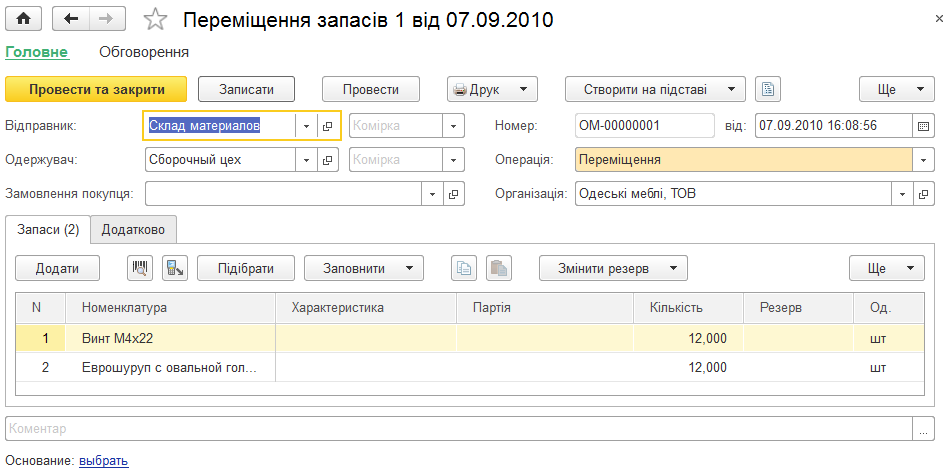Select the row Еврошуруп с овальной гол…

(470, 367)
